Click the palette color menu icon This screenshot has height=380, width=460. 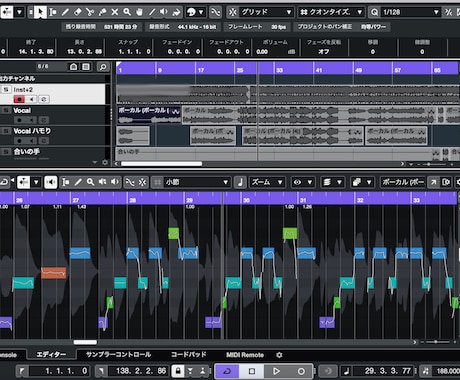pyautogui.click(x=191, y=12)
